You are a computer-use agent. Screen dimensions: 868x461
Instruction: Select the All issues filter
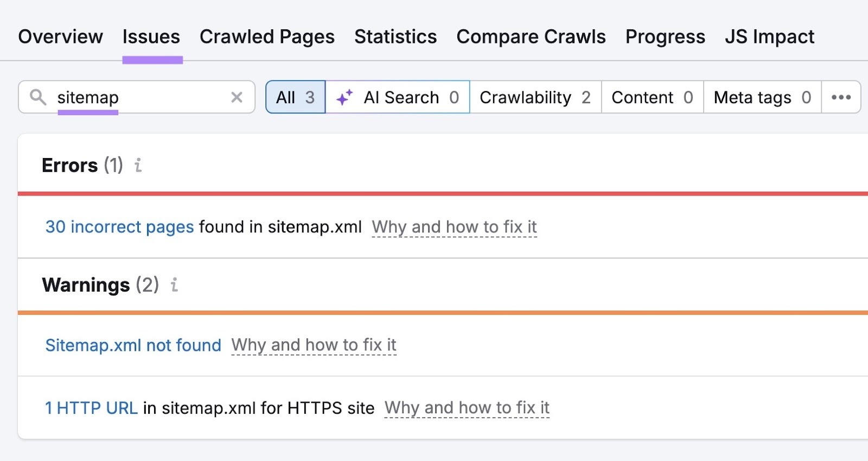tap(296, 97)
